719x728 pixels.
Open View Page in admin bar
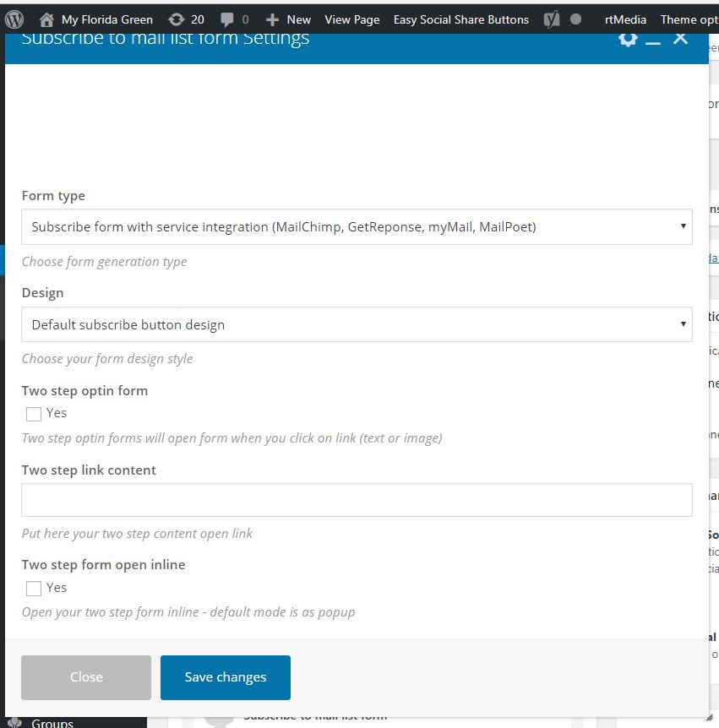pos(352,19)
